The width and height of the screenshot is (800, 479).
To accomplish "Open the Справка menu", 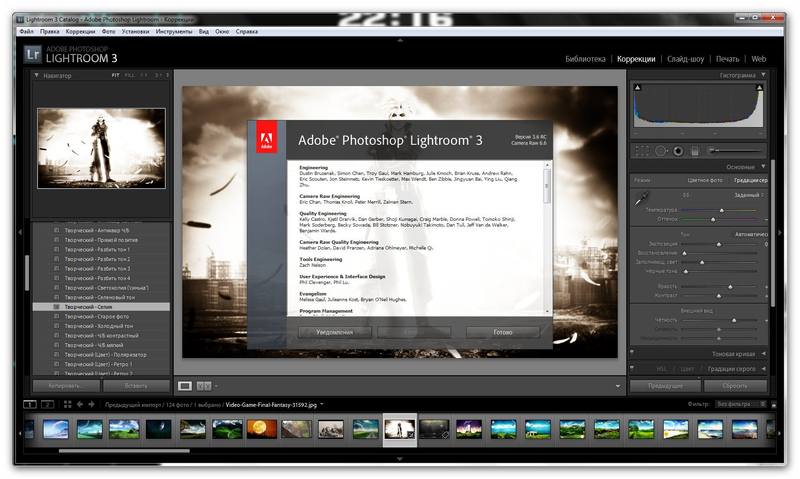I will point(247,32).
